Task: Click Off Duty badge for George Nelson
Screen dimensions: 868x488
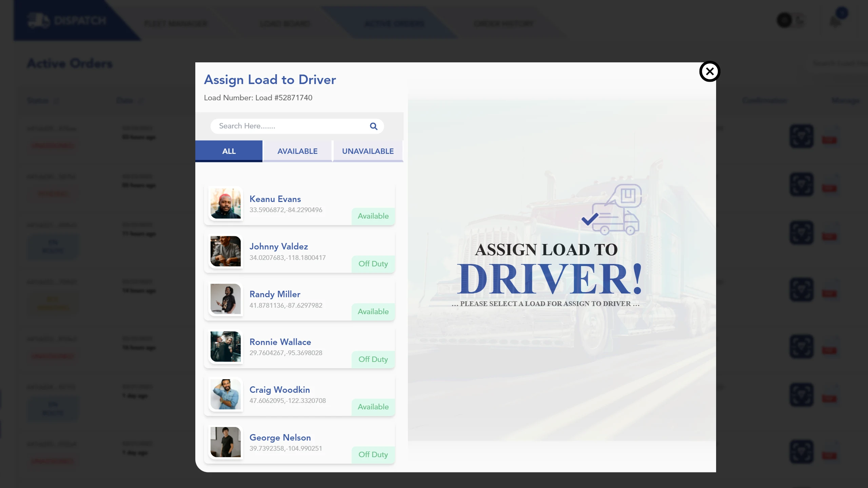Action: coord(373,455)
